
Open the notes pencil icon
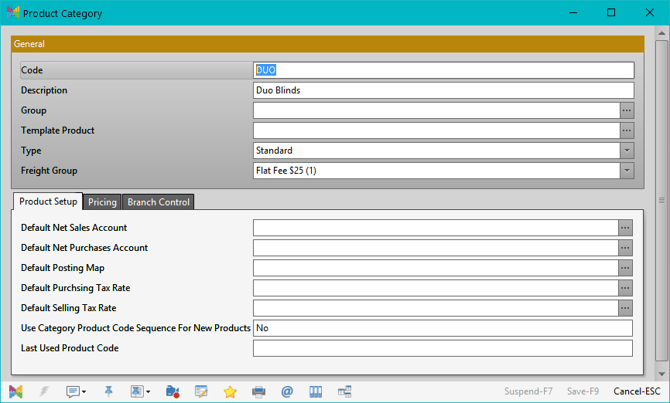pyautogui.click(x=201, y=391)
